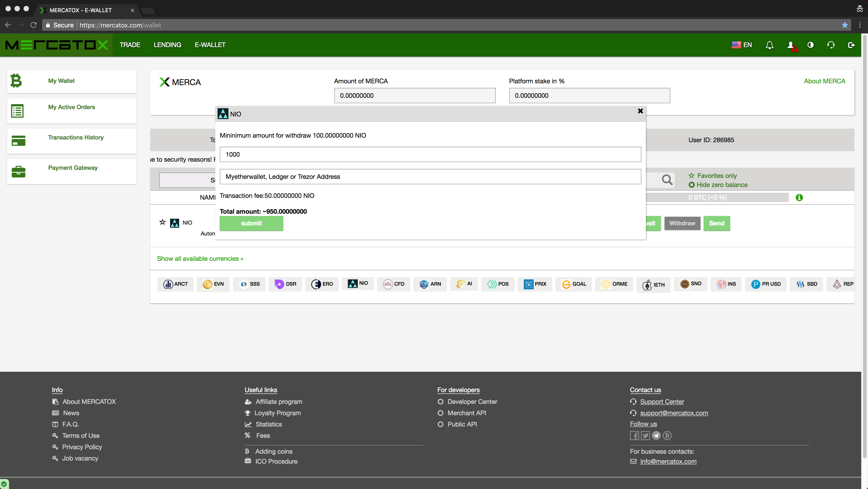Select the DSR currency chip

tap(285, 284)
